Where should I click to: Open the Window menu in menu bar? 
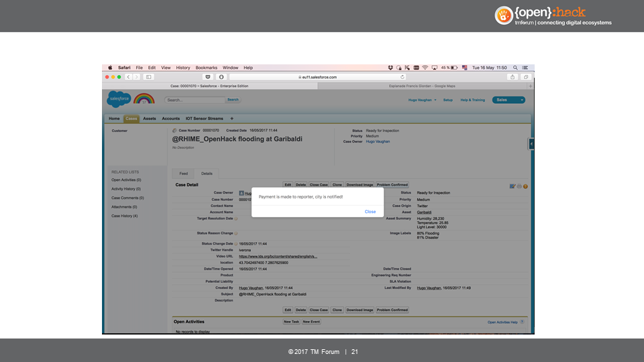tap(230, 68)
